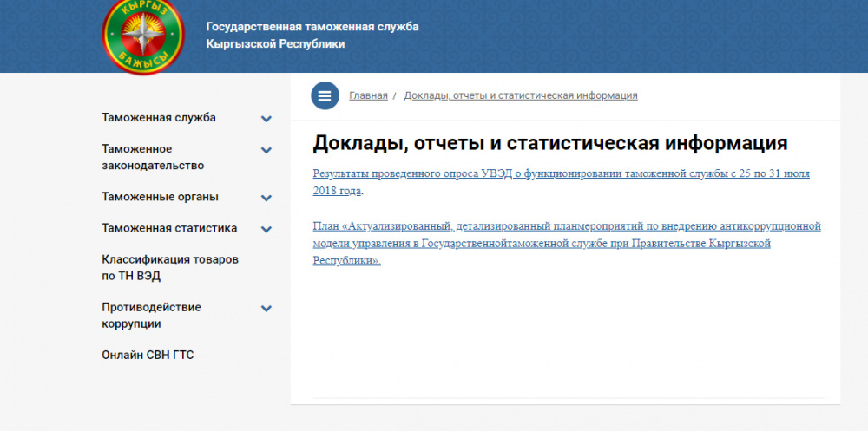Image resolution: width=868 pixels, height=431 pixels.
Task: Open the anti-corruption План «Актуализированный» link
Action: (x=566, y=243)
